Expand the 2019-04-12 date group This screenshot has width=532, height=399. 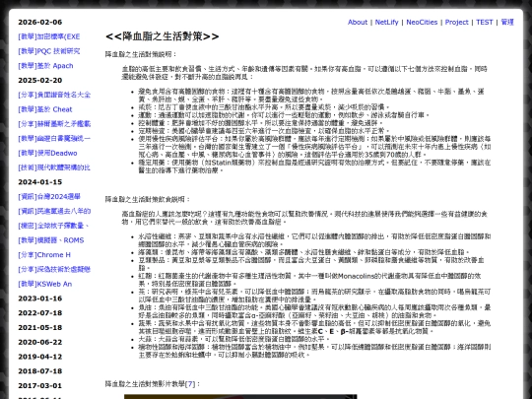click(40, 357)
